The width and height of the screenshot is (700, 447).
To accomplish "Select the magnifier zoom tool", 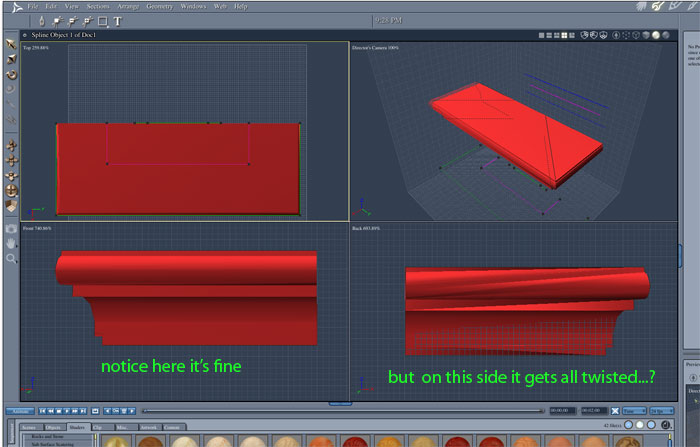I will 11,258.
